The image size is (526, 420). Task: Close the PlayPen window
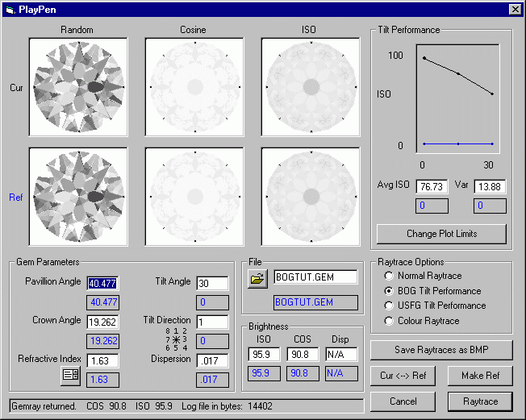click(516, 10)
